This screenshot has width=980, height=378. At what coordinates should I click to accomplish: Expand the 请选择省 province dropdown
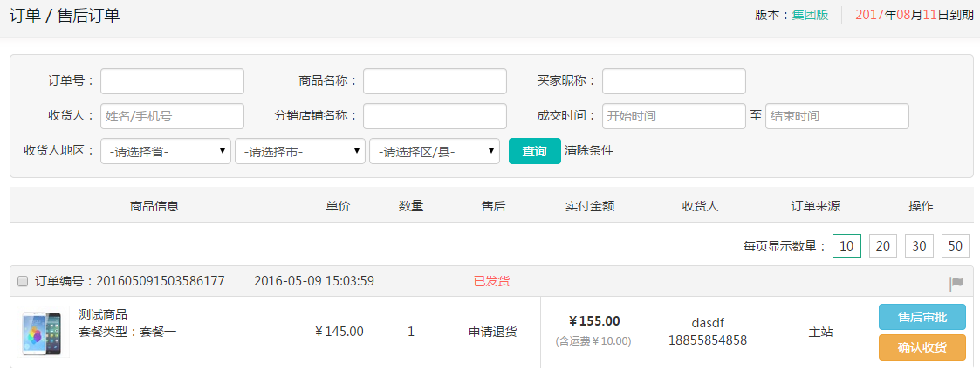coord(166,151)
